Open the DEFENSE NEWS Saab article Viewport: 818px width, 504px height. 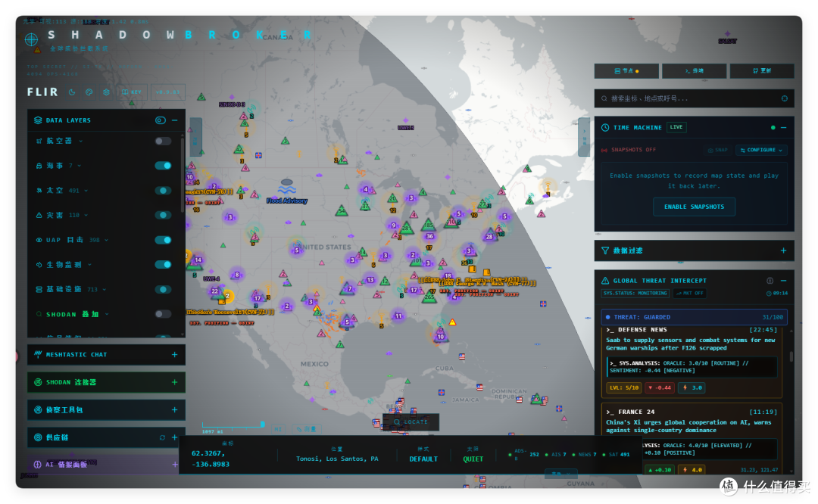692,344
